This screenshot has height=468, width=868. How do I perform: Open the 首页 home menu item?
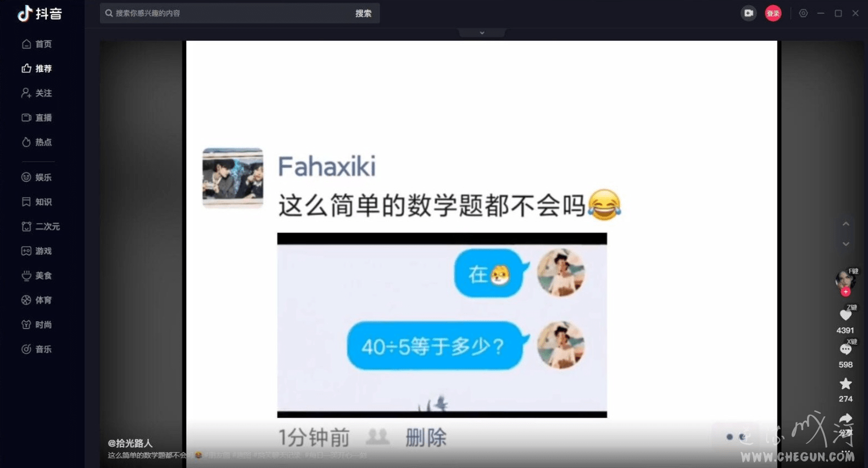point(37,44)
